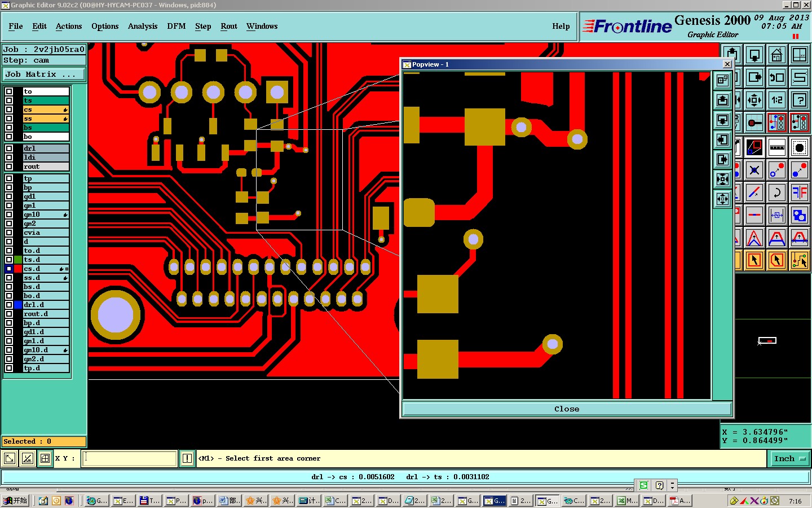Open the XY grid window icon
This screenshot has width=812, height=508.
799,55
